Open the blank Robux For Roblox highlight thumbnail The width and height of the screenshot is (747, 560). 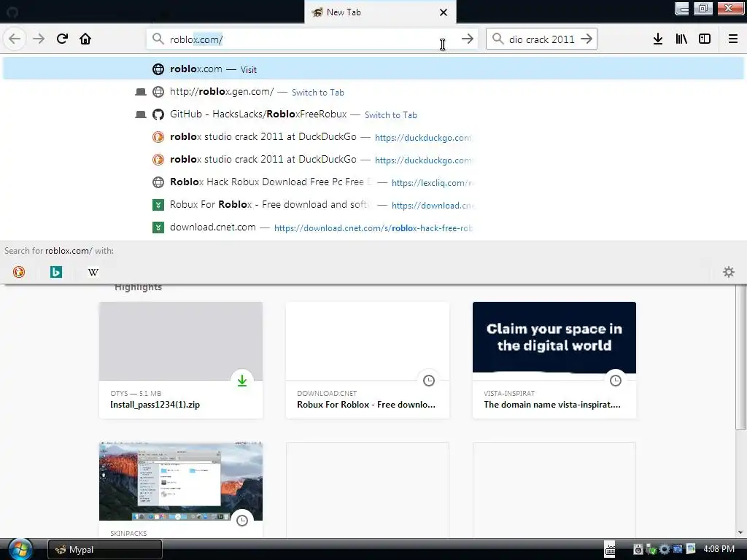tap(368, 341)
